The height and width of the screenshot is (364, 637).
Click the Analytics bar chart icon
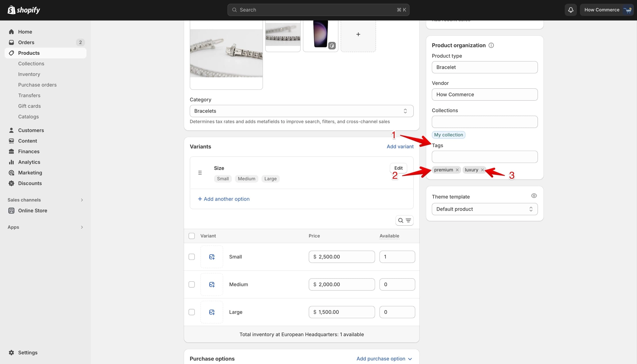[x=11, y=162]
